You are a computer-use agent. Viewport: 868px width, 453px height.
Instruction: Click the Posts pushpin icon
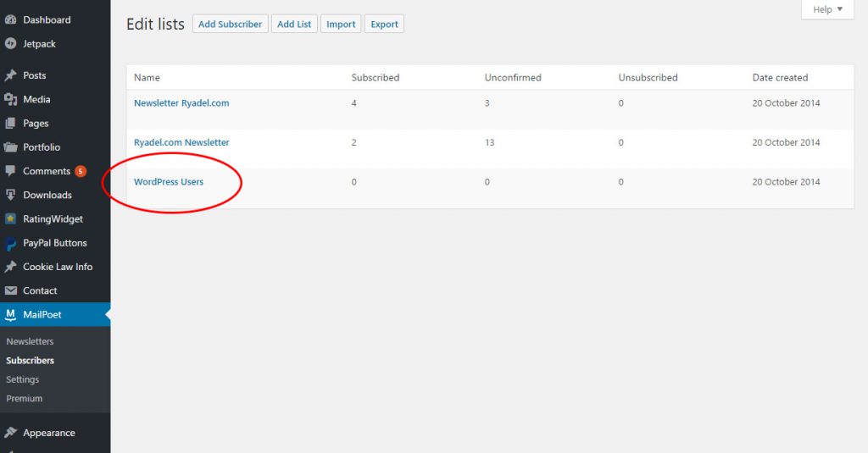coord(10,75)
